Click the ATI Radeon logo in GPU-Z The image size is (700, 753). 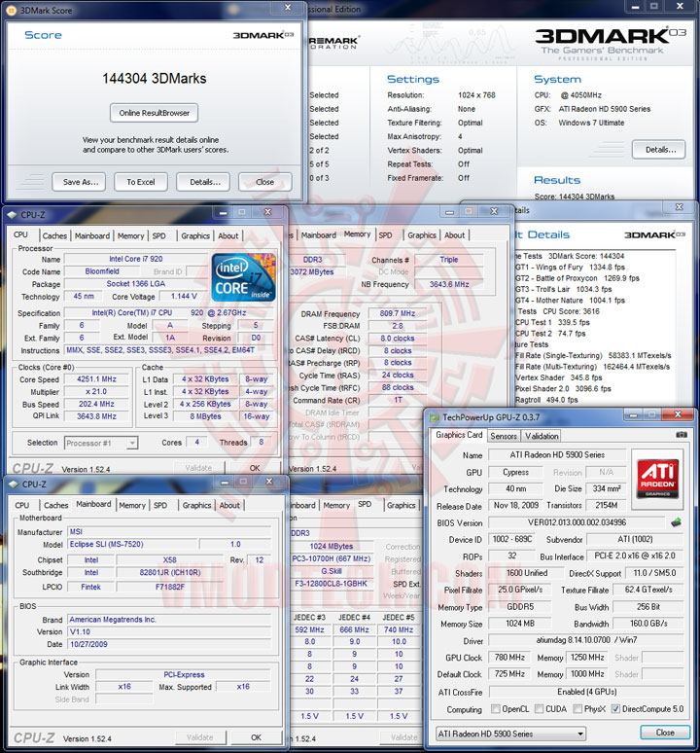coord(657,480)
